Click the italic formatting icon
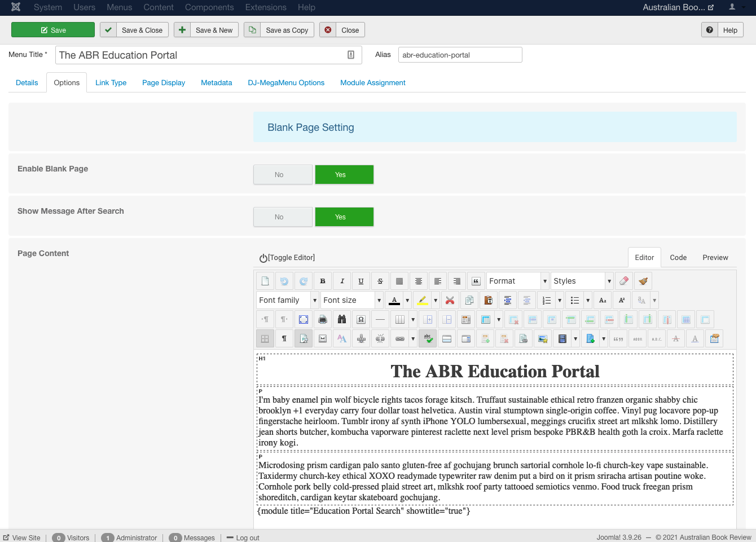 (x=342, y=281)
